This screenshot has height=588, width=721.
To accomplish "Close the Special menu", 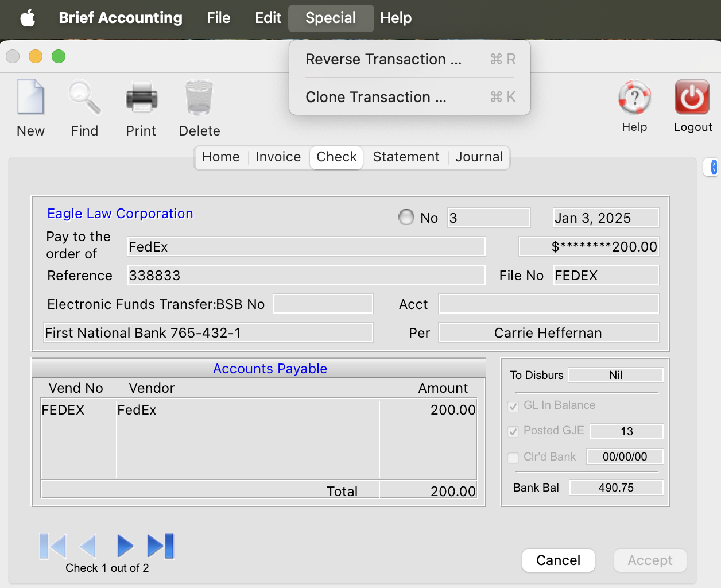I will (331, 18).
